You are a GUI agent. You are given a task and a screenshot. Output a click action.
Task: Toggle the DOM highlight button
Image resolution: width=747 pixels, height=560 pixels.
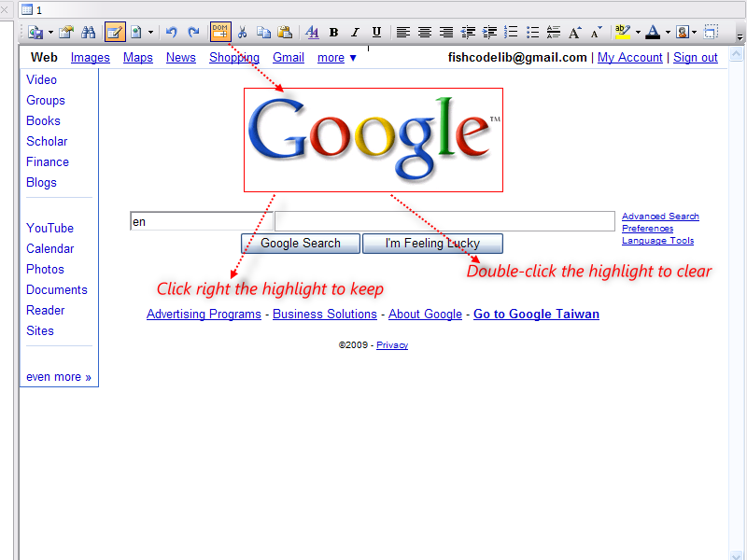click(220, 32)
